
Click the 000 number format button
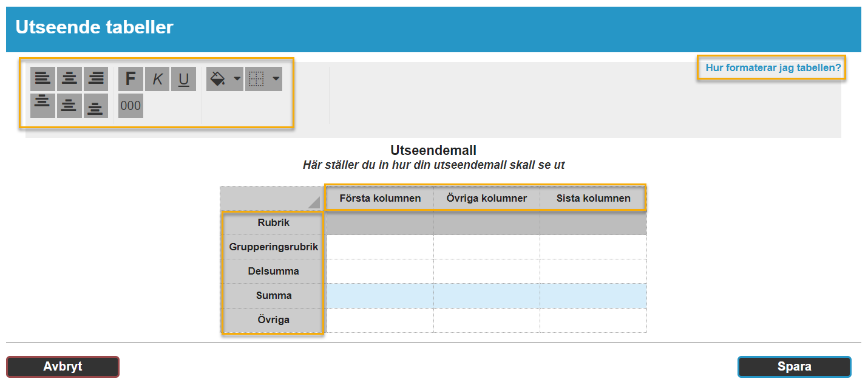[x=131, y=106]
